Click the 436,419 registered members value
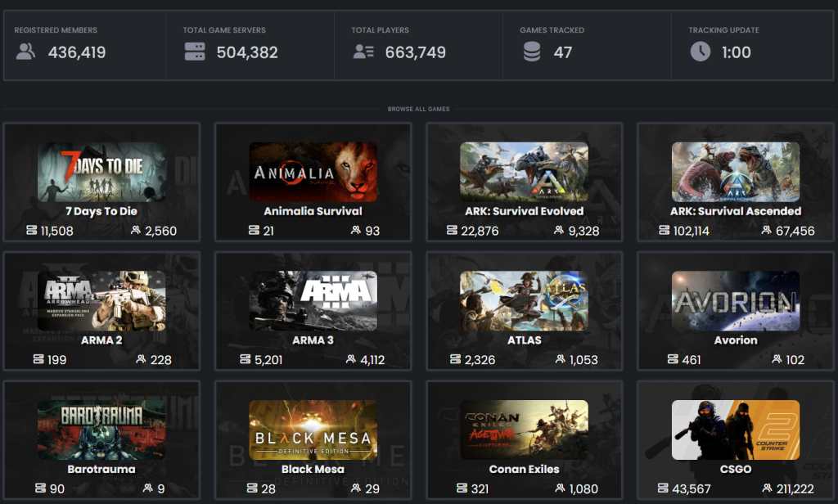The height and width of the screenshot is (504, 838). tap(77, 52)
